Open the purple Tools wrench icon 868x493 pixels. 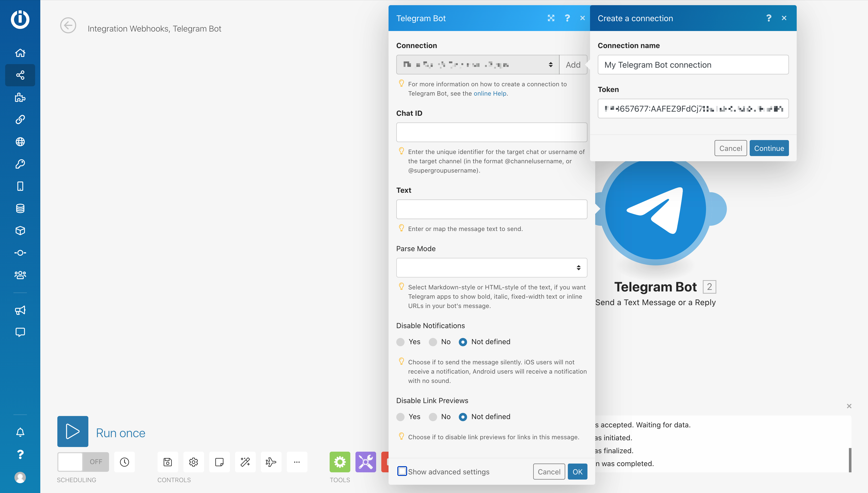click(366, 462)
